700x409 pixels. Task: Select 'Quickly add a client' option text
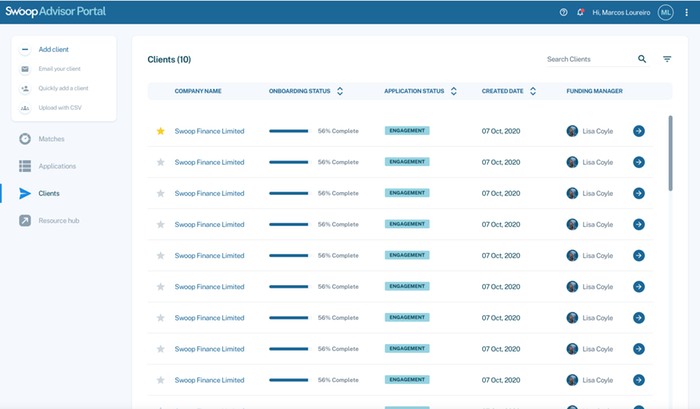pyautogui.click(x=63, y=88)
